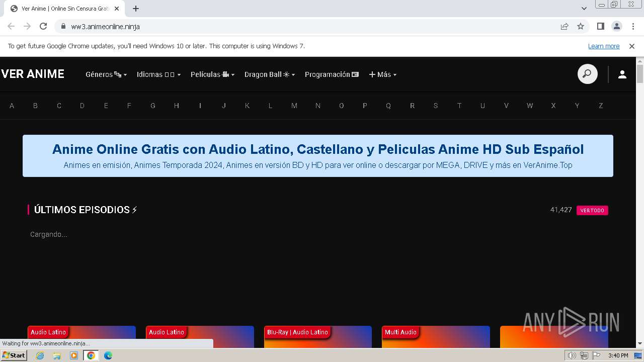Screen dimensions: 644x362
Task: Click the Learn more link
Action: [x=604, y=46]
